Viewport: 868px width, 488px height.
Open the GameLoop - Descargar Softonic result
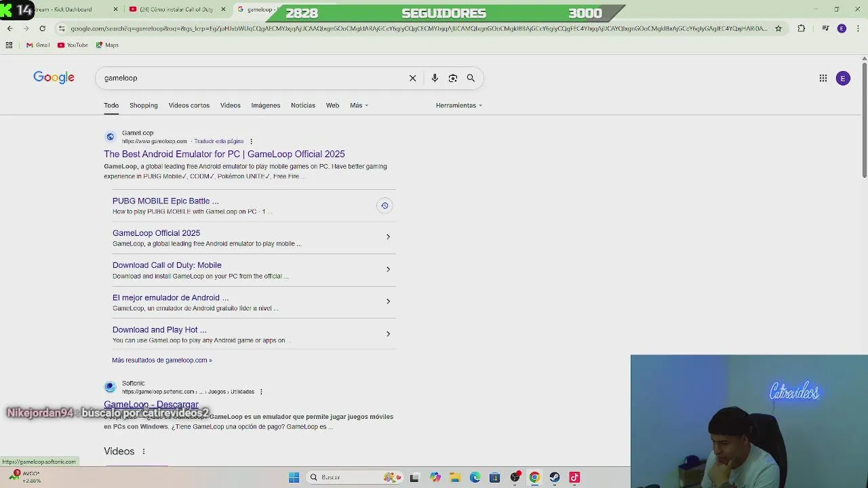click(x=151, y=405)
